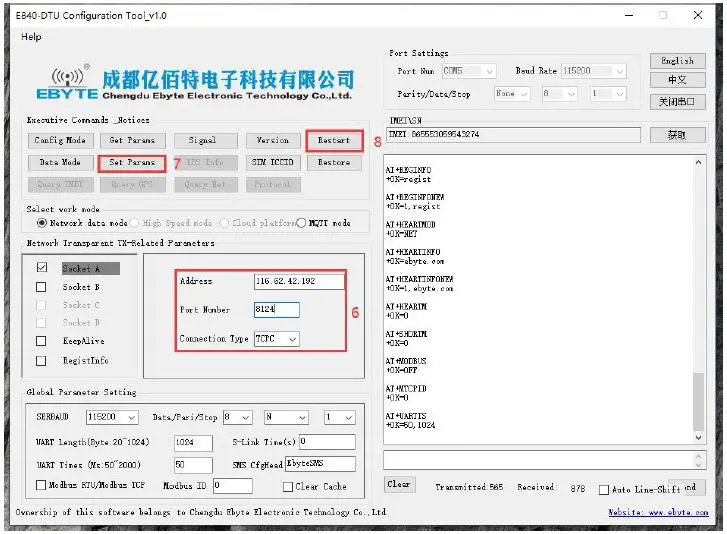Open the SERBAUD 115200 dropdown
The image size is (727, 534).
112,417
